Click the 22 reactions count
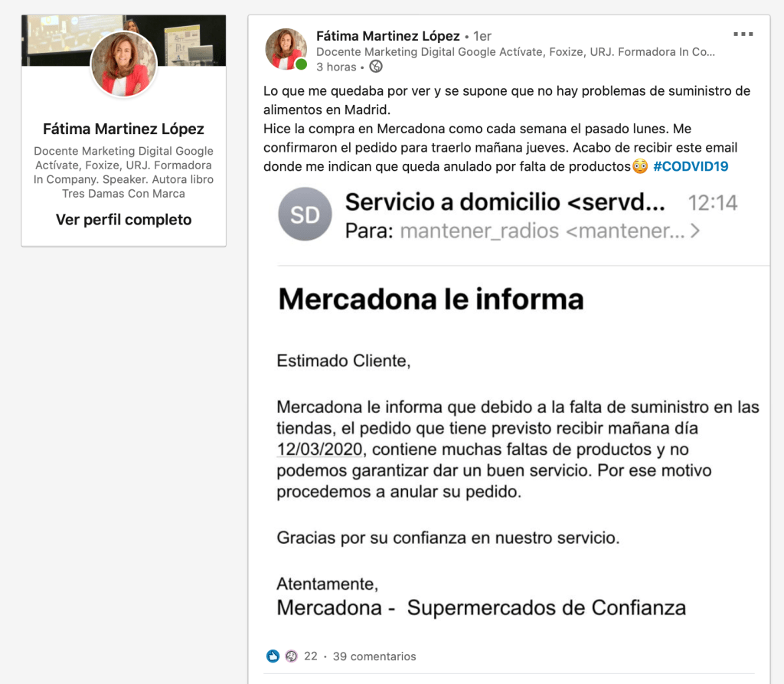 click(311, 656)
